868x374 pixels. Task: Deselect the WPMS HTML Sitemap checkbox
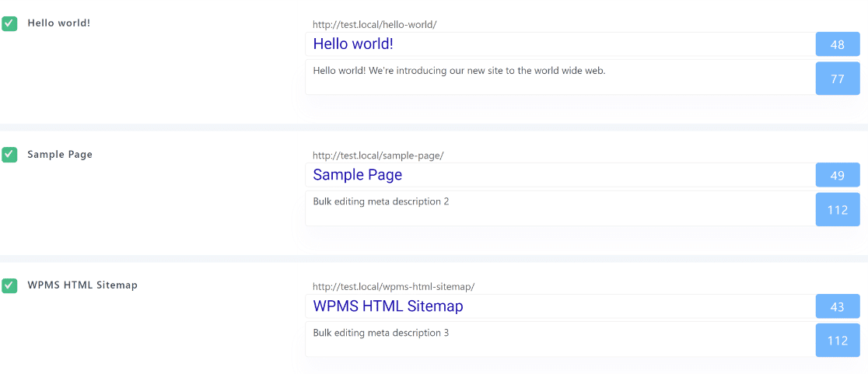[x=9, y=286]
